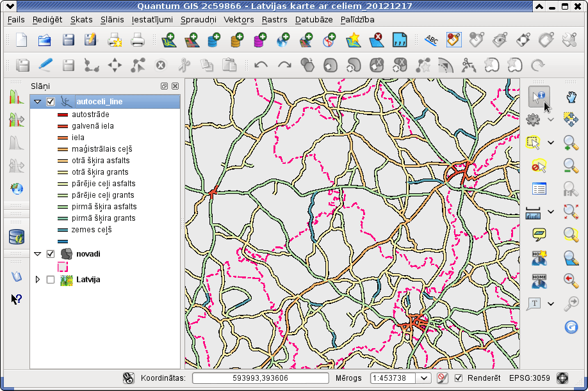Open the attribute table icon
The image size is (588, 391).
539,189
